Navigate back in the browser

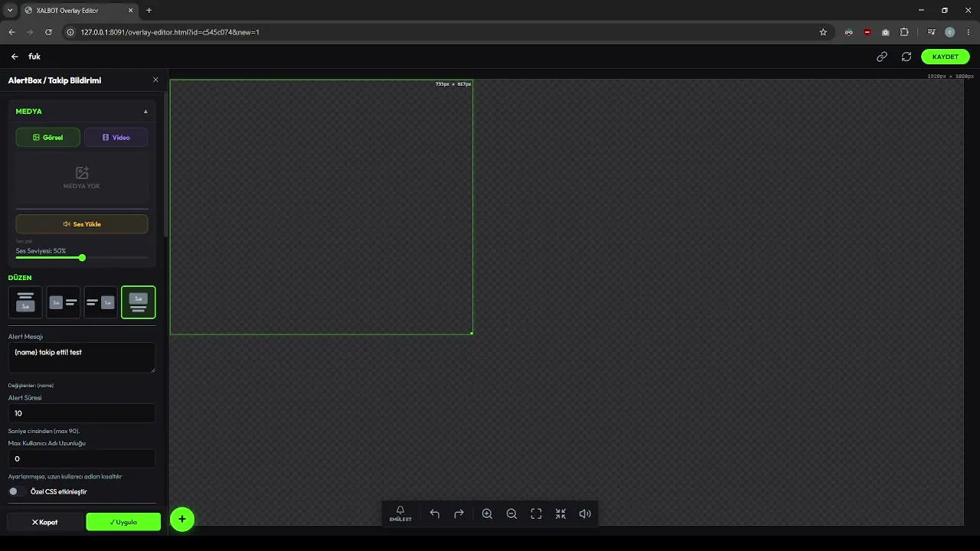pyautogui.click(x=11, y=32)
